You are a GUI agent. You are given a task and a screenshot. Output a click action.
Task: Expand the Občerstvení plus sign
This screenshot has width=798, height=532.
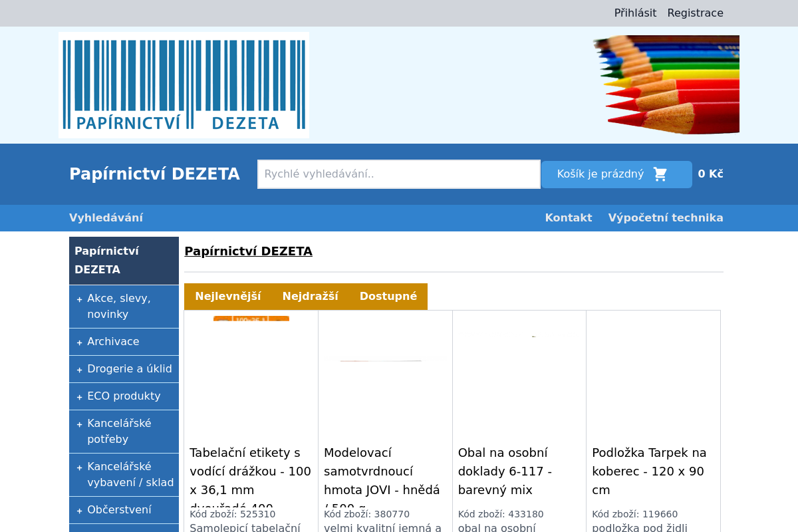click(80, 511)
